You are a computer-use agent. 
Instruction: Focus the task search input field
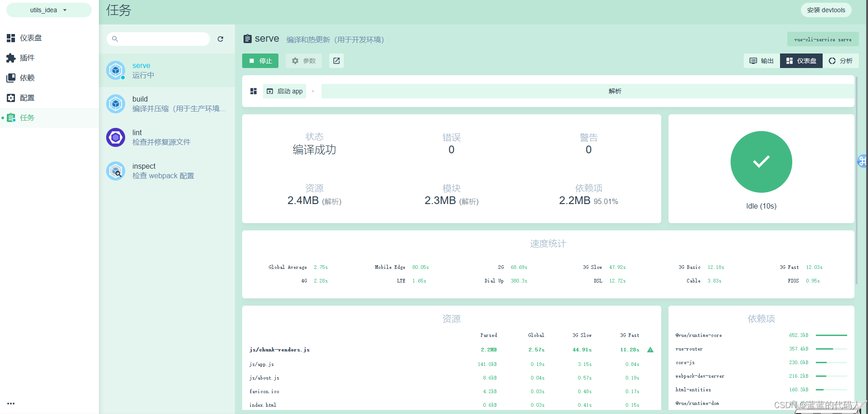158,39
